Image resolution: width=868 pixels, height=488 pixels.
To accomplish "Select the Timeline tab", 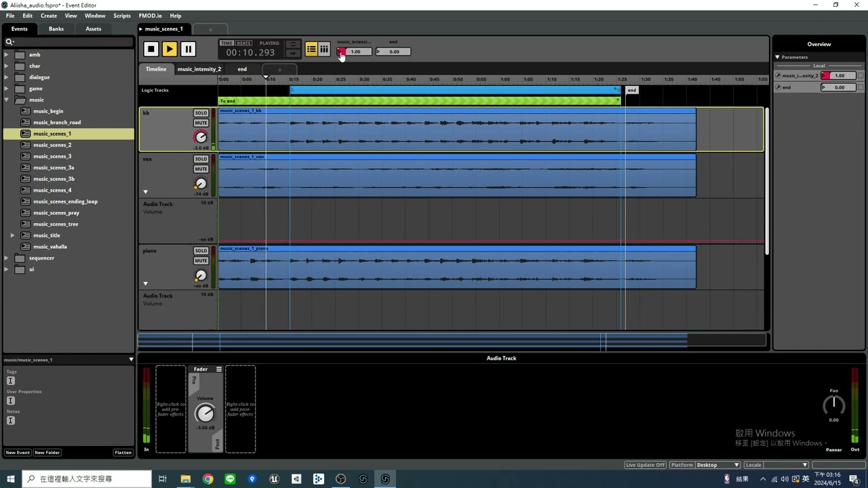I will [156, 69].
